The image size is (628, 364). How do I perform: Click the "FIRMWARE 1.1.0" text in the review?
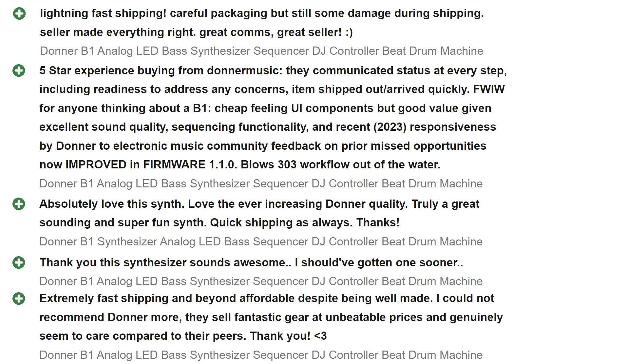[190, 165]
